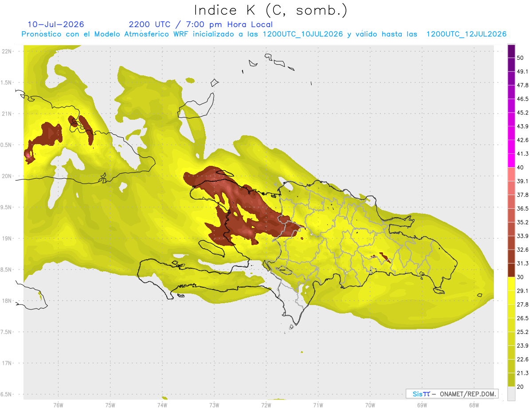
Task: Click the title "Indice K (C, somb.)"
Action: click(270, 10)
